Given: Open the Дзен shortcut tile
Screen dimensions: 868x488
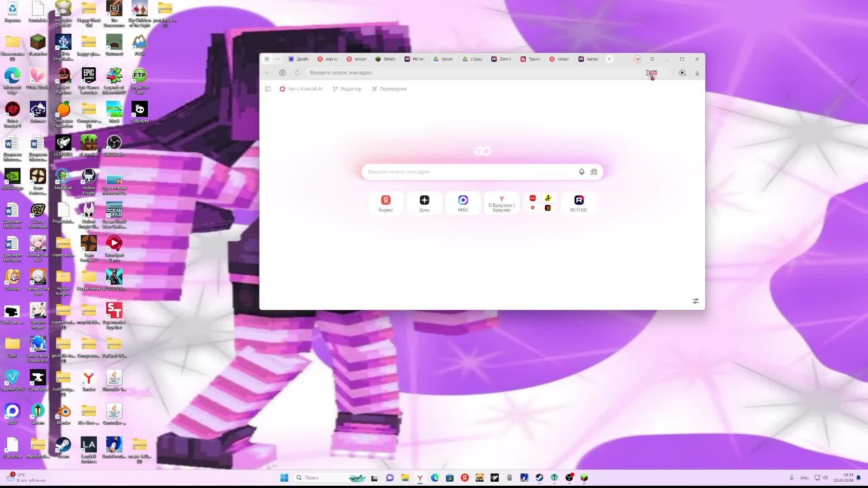Looking at the screenshot, I should coord(424,203).
